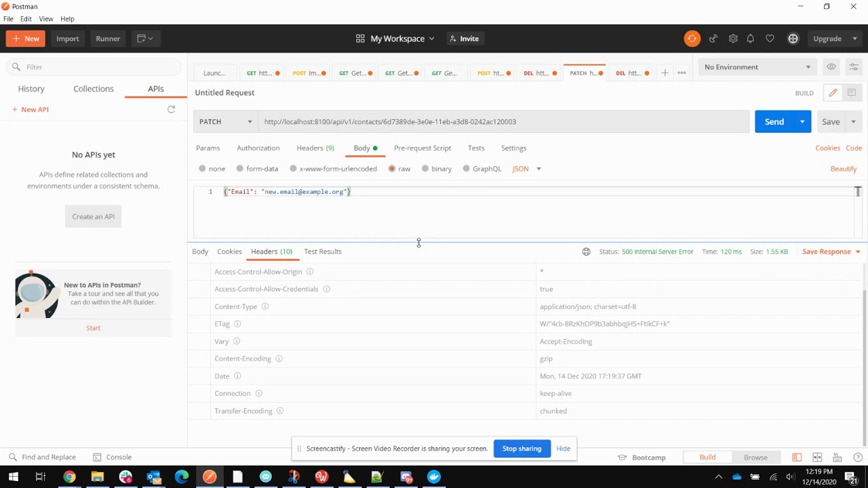Switch to the History sidebar tab

pyautogui.click(x=31, y=89)
